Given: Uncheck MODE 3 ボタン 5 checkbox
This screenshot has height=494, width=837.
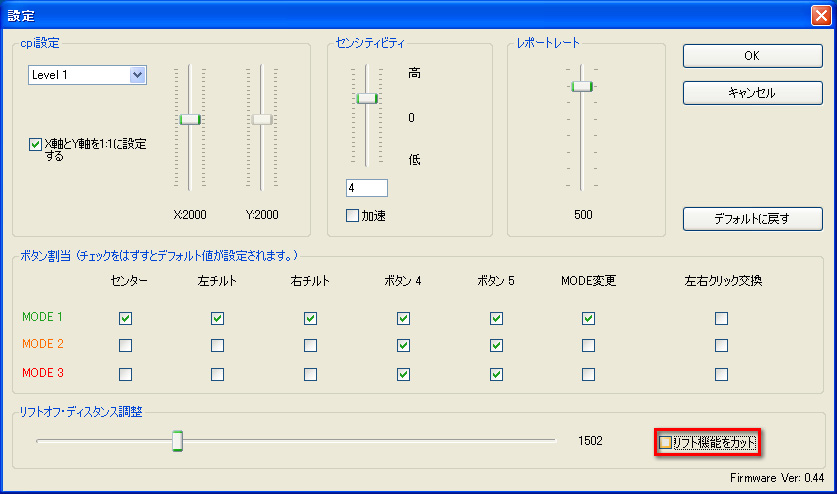Looking at the screenshot, I should point(496,375).
